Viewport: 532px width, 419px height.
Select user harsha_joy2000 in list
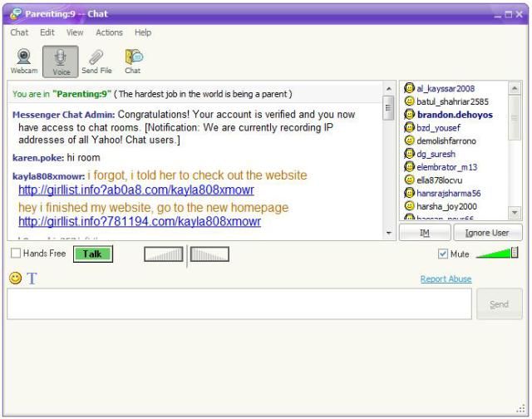446,206
